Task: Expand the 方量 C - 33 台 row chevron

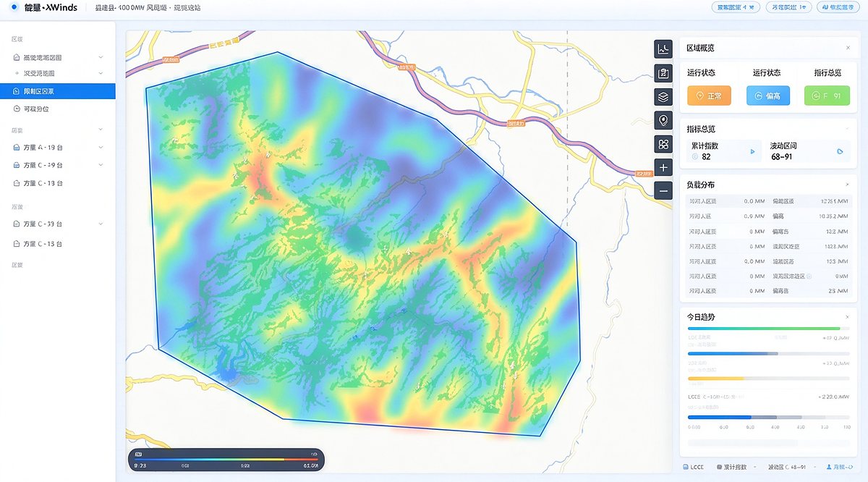Action: pos(101,224)
